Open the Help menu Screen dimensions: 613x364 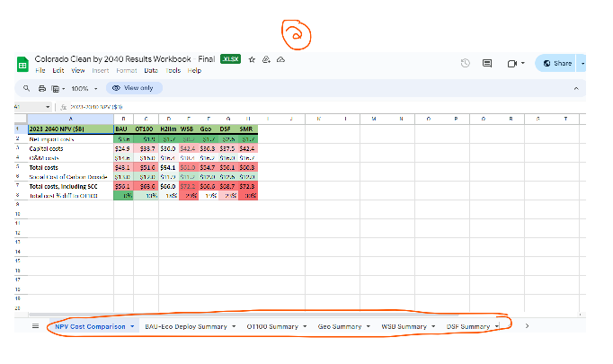click(194, 71)
